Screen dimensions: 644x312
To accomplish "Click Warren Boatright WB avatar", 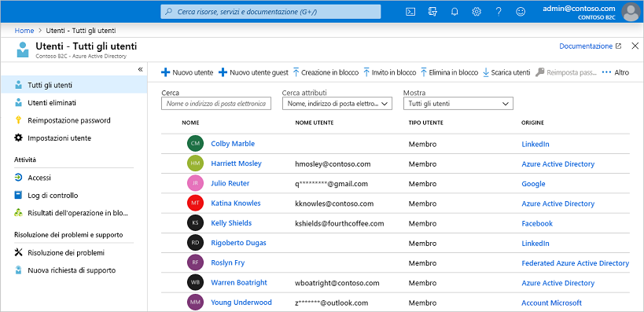I will point(195,282).
